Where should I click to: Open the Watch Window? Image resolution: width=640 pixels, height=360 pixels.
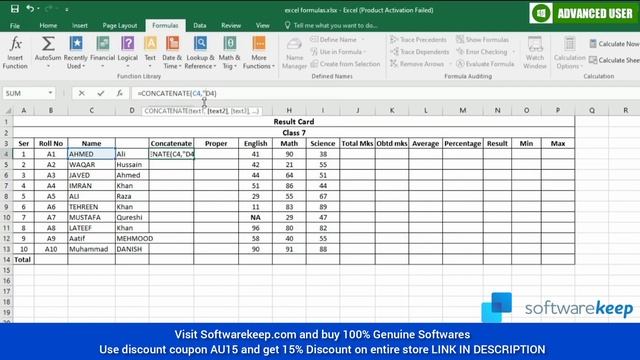click(x=535, y=53)
